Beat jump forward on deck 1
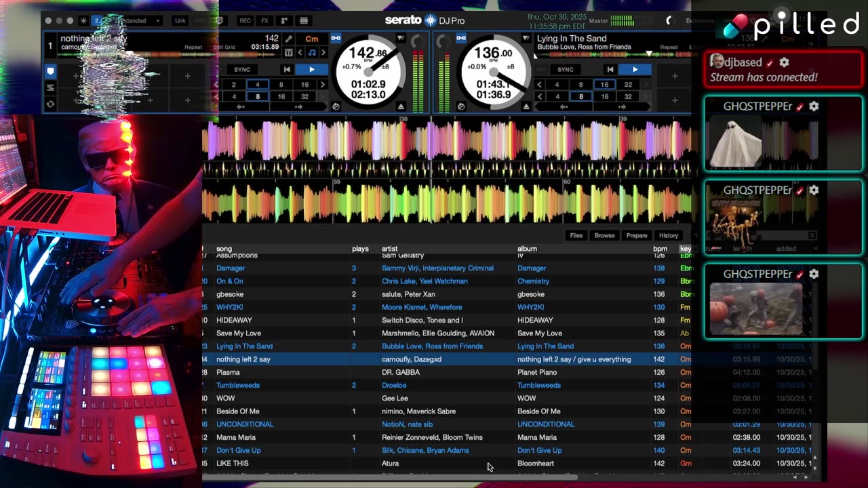The width and height of the screenshot is (868, 488). [299, 107]
